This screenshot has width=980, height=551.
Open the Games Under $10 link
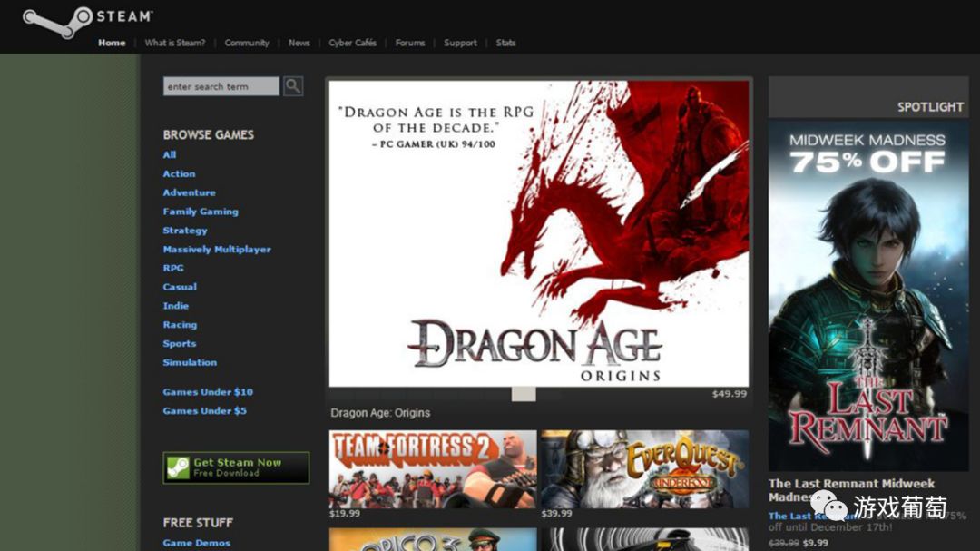click(x=207, y=391)
